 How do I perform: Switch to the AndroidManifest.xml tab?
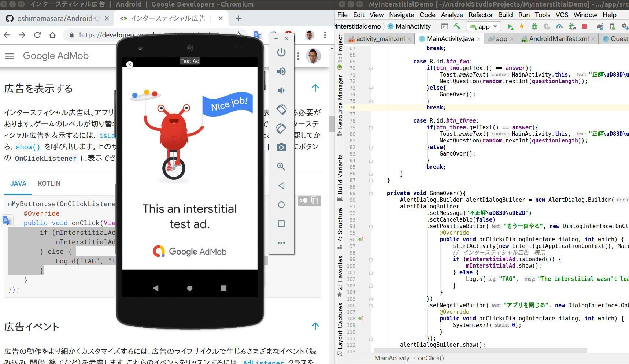[558, 39]
